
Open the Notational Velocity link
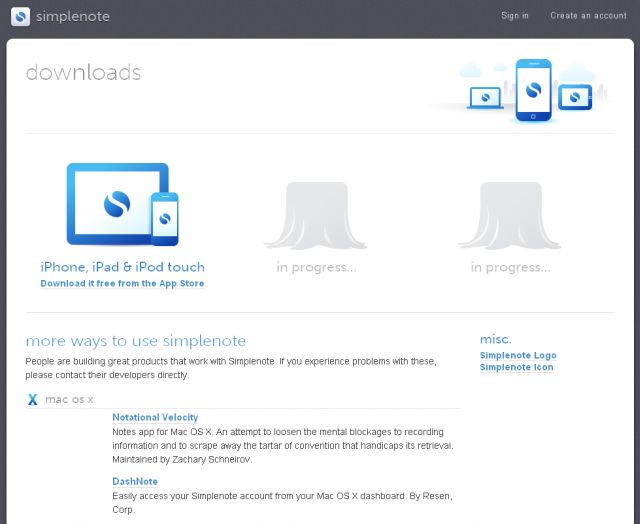(155, 417)
